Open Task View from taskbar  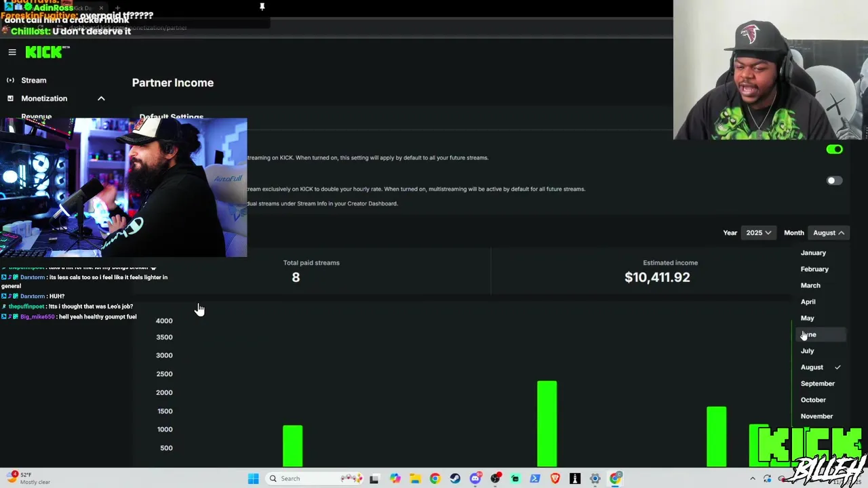(x=374, y=479)
